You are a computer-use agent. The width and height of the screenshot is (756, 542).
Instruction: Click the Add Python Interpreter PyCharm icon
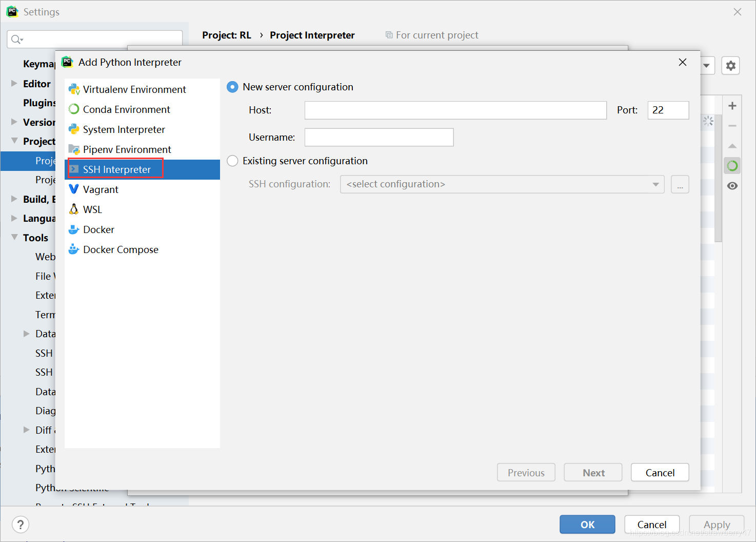pos(67,62)
